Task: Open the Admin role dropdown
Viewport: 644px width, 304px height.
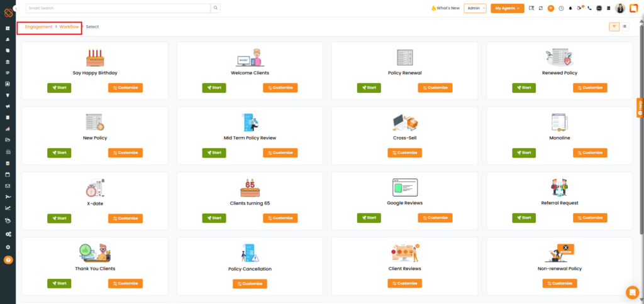Action: point(475,8)
